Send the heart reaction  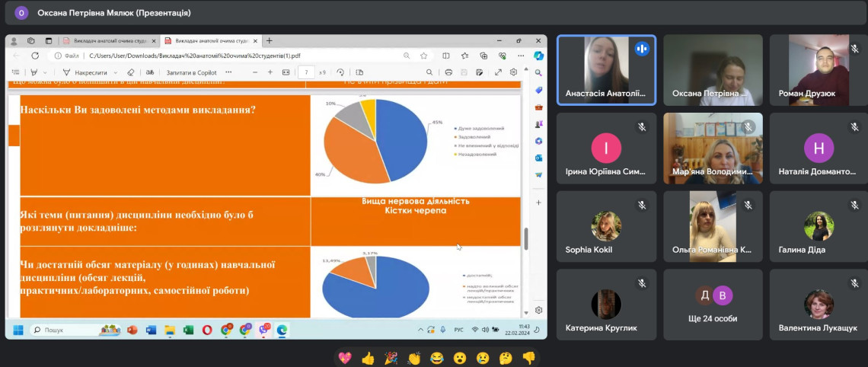tap(345, 358)
